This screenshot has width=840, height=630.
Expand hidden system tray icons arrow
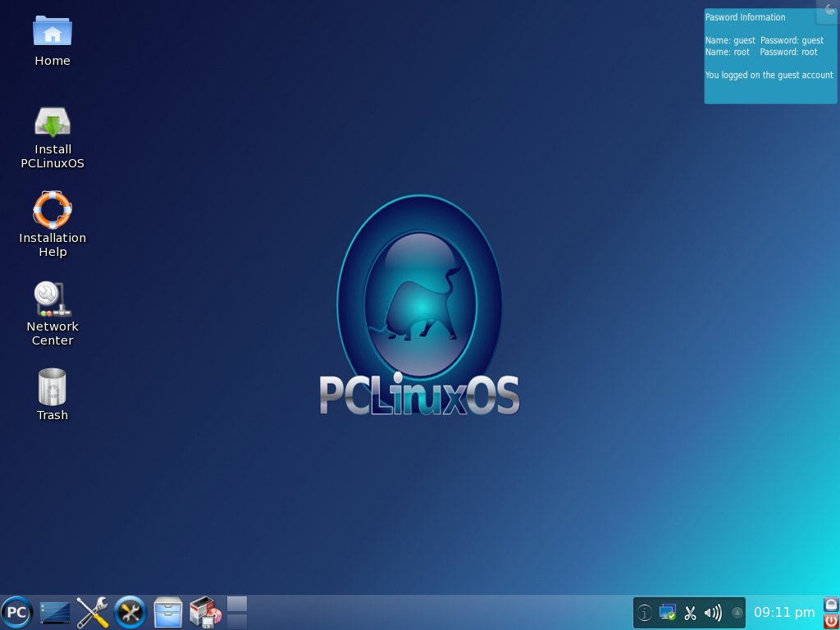point(737,612)
